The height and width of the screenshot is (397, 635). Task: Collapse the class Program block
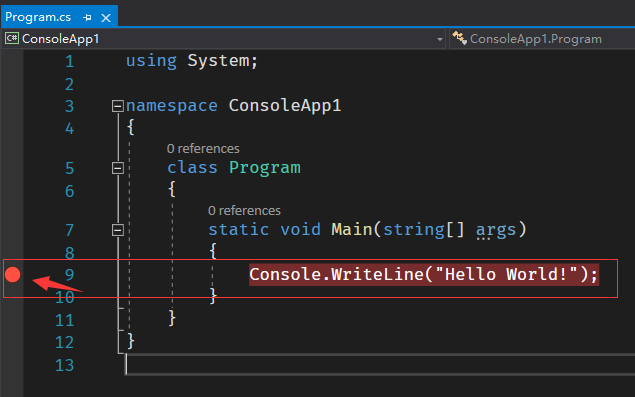(x=117, y=168)
